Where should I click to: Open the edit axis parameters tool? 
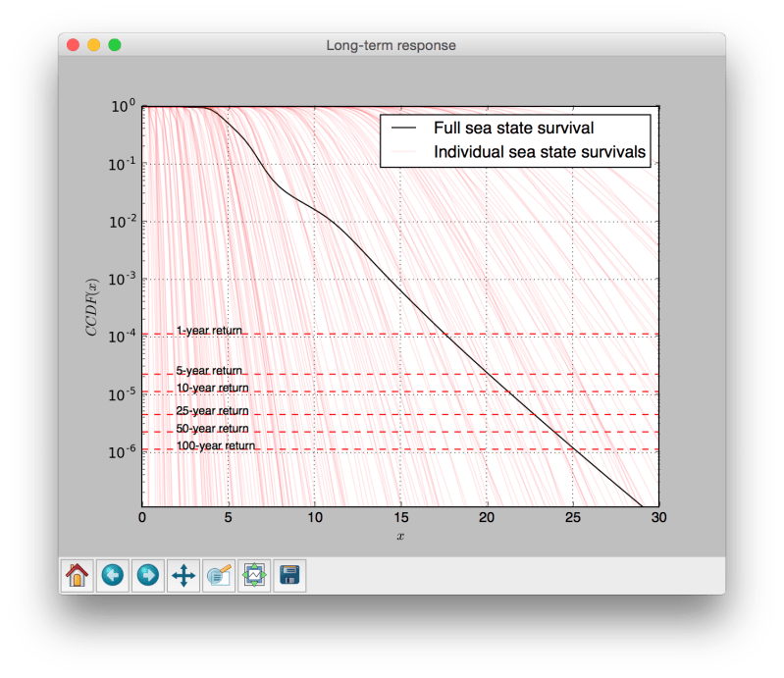pyautogui.click(x=219, y=576)
